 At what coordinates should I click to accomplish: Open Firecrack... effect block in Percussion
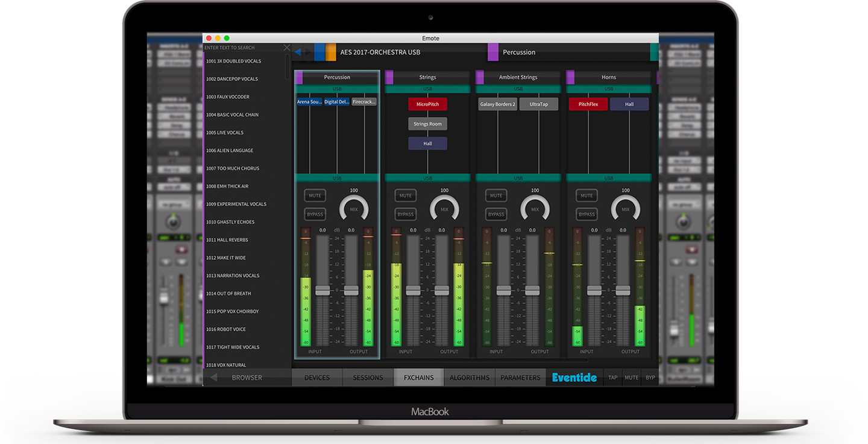coord(364,102)
